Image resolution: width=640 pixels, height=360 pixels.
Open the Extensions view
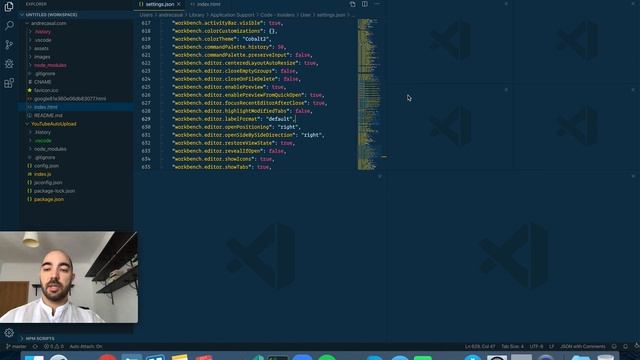9,83
